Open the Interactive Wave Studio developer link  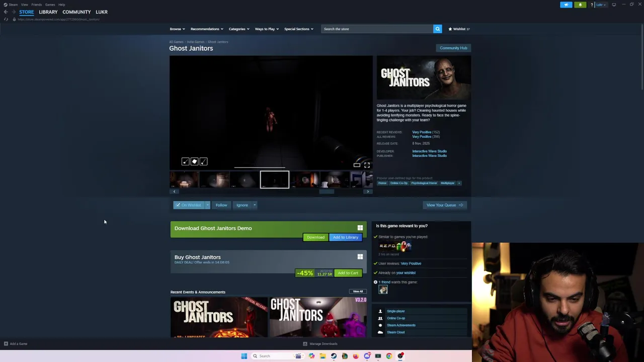(x=429, y=151)
